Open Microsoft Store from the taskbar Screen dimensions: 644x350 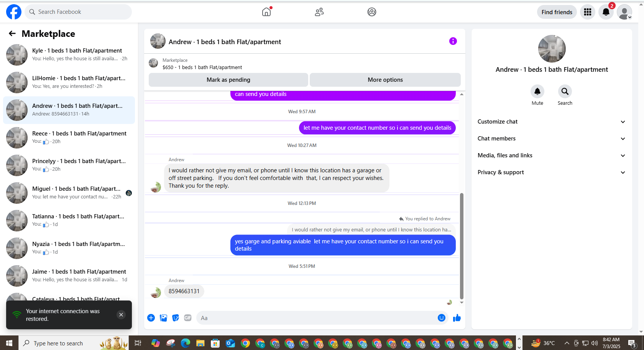(215, 343)
